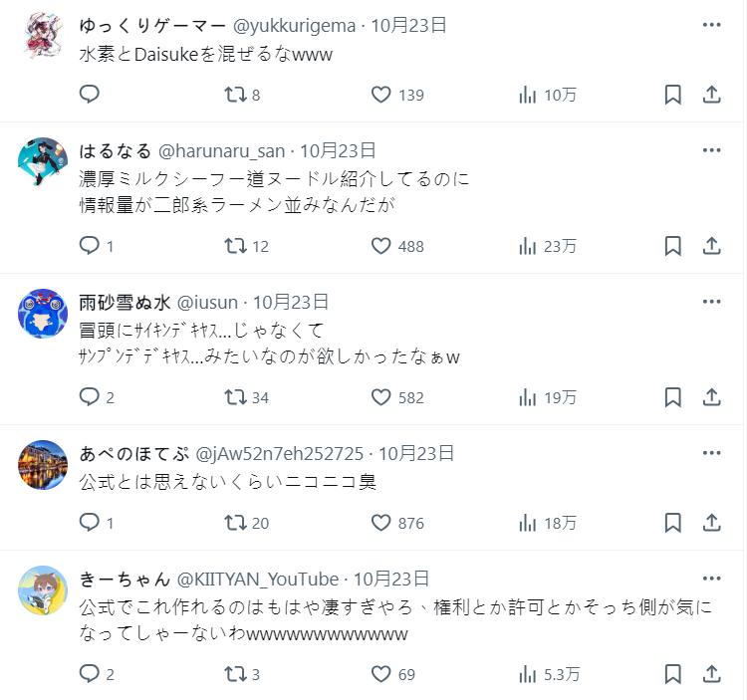Screen dimensions: 747x700
Task: Open @harunaru_san profile handle link
Action: pos(222,151)
